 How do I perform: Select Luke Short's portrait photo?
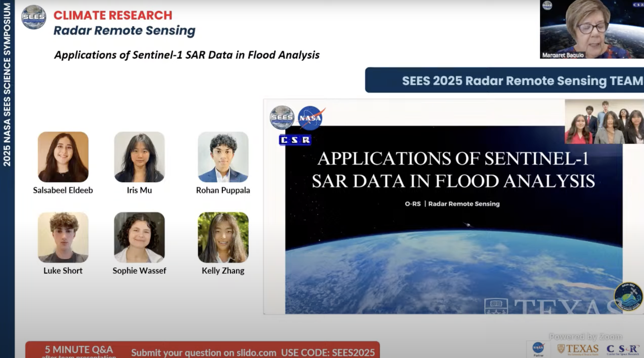pyautogui.click(x=63, y=237)
